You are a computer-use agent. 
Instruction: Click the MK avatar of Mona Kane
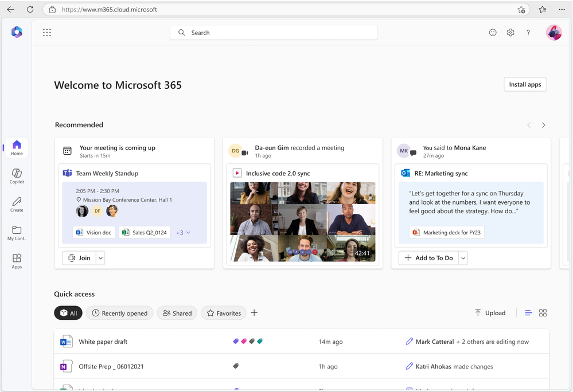tap(404, 151)
